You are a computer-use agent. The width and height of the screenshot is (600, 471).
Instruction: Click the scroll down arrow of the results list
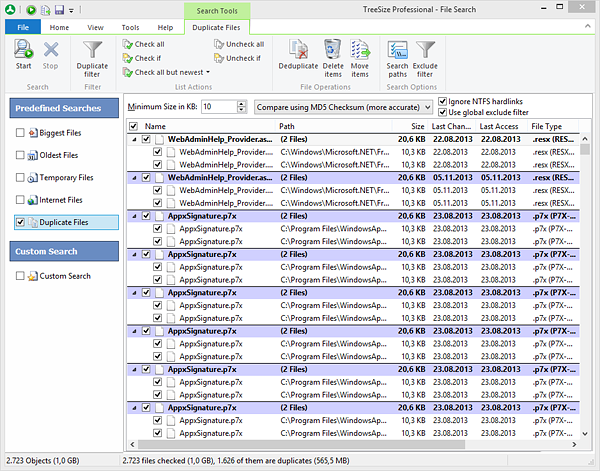point(585,434)
